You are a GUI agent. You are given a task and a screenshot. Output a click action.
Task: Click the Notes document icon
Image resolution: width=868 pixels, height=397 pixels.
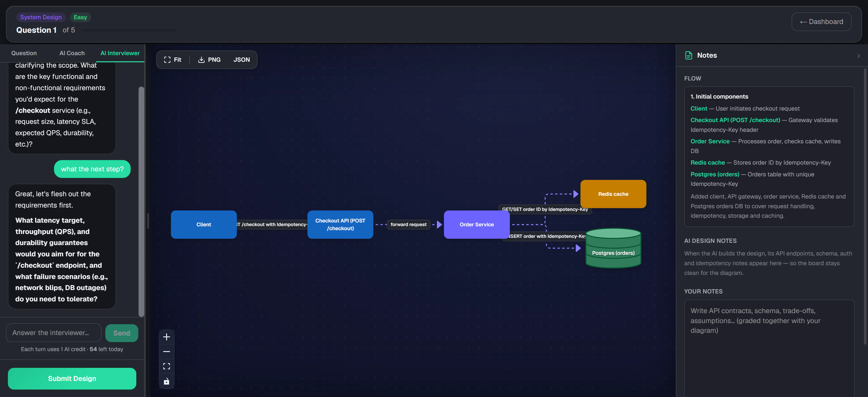689,55
